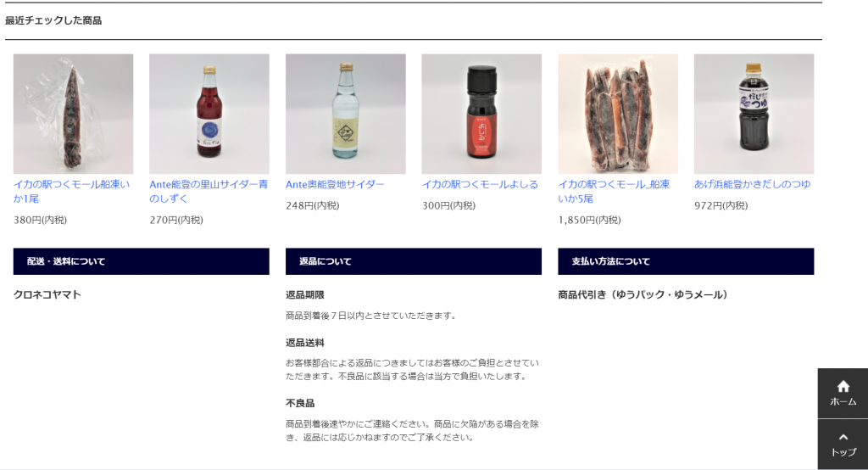The image size is (868, 470).
Task: Select the 支払い方法について header bar
Action: coord(686,261)
